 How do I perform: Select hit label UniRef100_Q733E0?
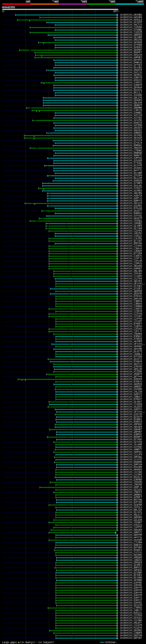(x=131, y=286)
